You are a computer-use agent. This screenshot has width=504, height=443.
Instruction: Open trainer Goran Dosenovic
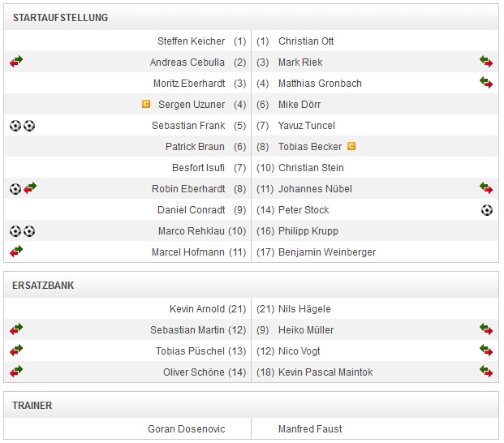coord(186,428)
